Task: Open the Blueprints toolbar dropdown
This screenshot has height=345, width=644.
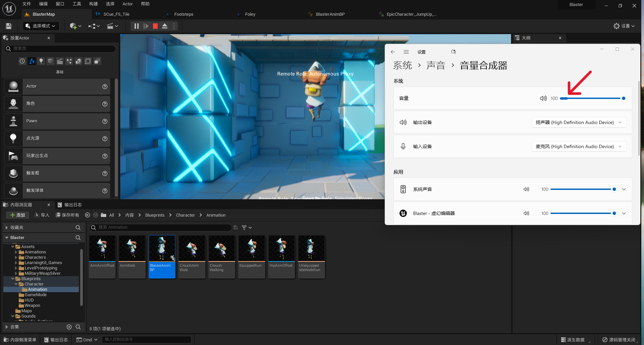Action: (94, 26)
